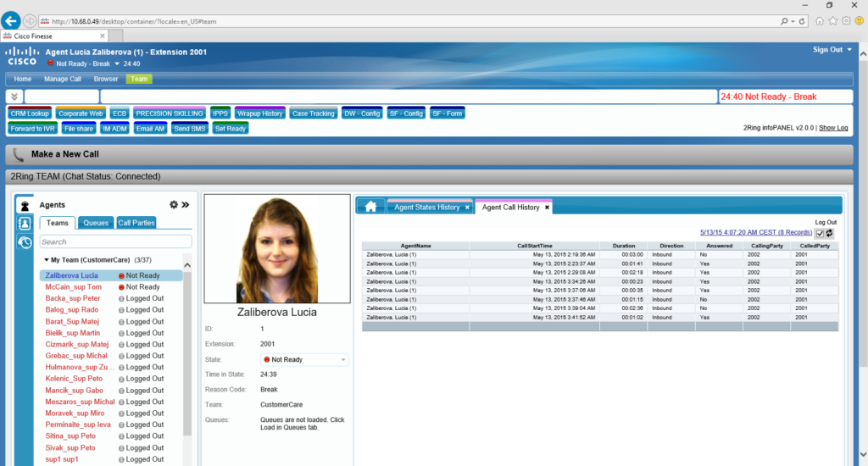Image resolution: width=868 pixels, height=466 pixels.
Task: Open browser tools gear icon
Action: tap(846, 21)
